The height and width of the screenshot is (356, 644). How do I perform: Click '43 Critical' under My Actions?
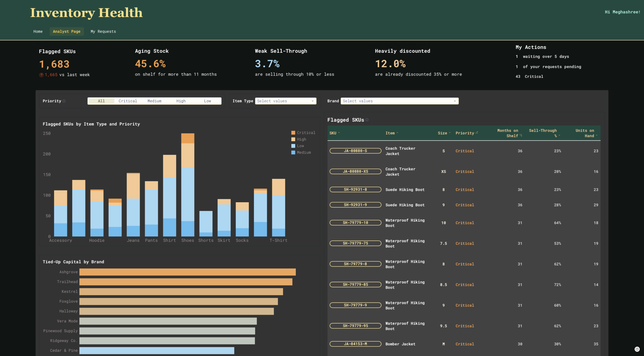point(529,76)
